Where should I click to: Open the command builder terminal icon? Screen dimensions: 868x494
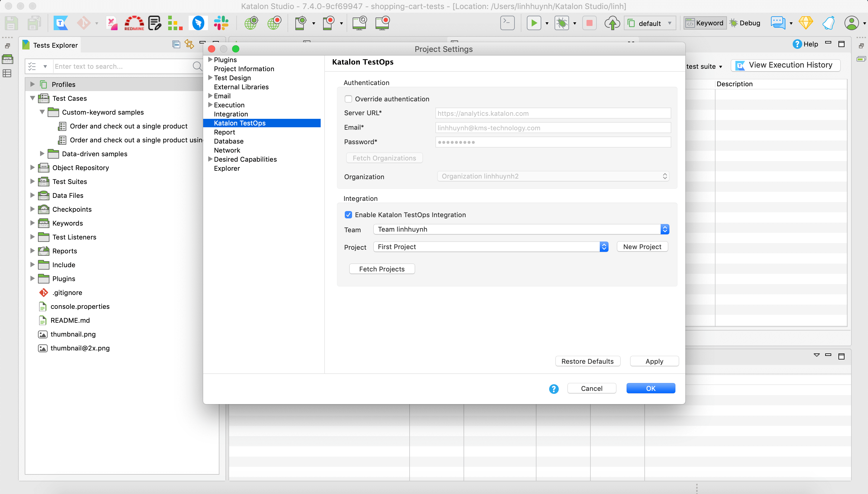(x=507, y=23)
